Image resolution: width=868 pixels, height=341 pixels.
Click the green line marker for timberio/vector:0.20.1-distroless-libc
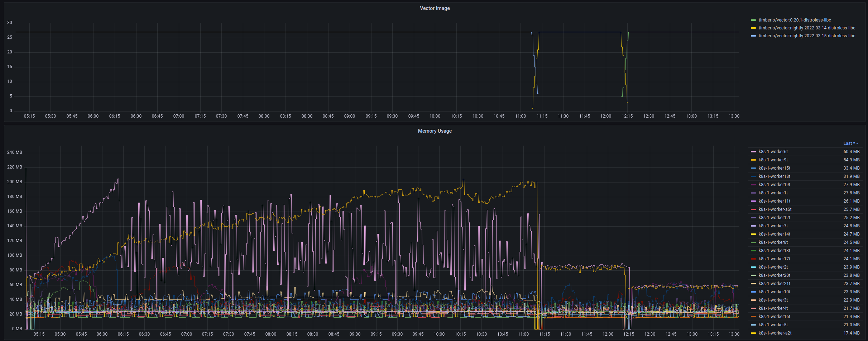coord(754,20)
